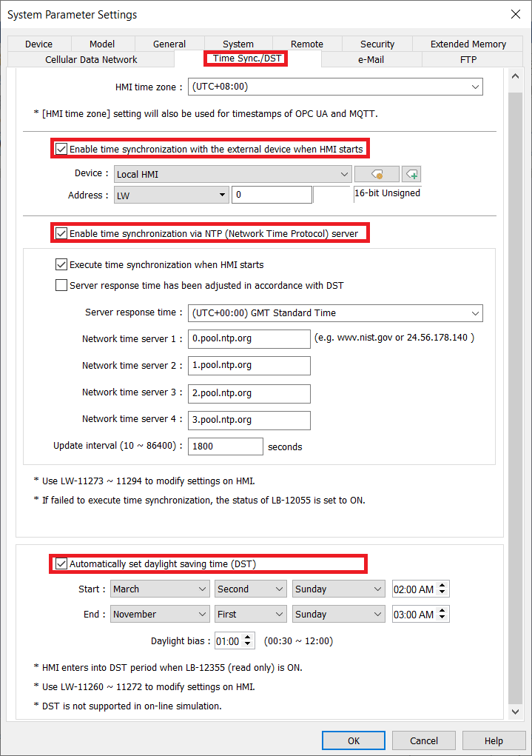Click the OK button
This screenshot has height=756, width=532.
pyautogui.click(x=354, y=740)
